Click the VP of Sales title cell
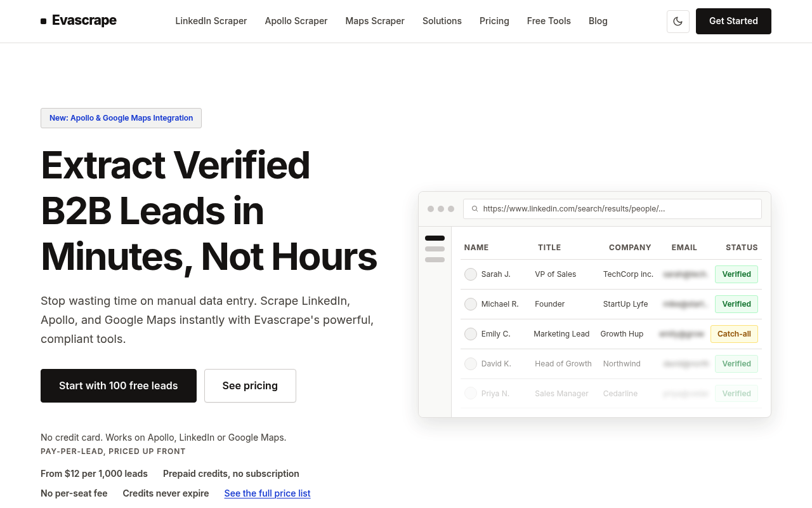Screen dimensions: 812x508 [x=556, y=274]
